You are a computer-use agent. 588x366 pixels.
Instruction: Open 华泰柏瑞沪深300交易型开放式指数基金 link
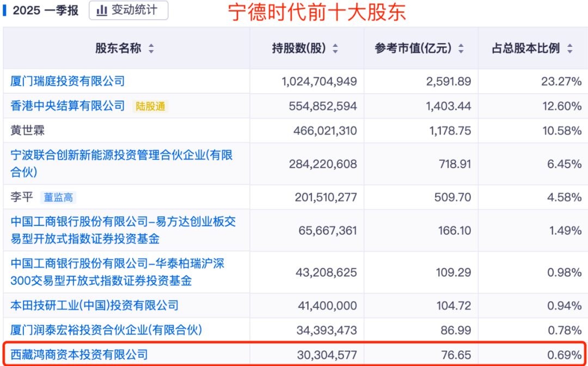point(118,272)
